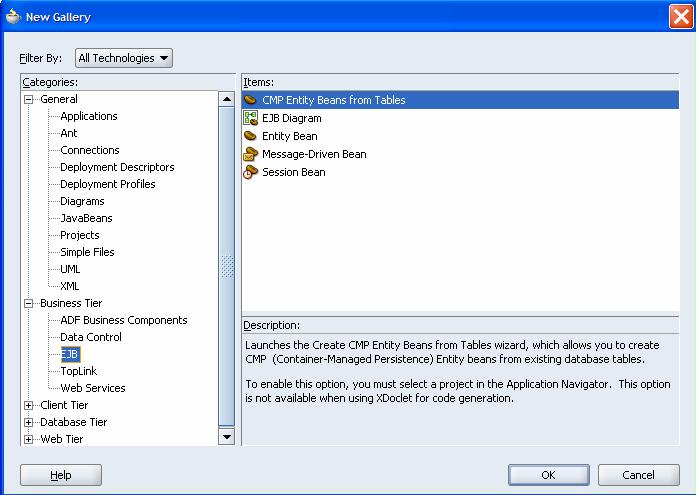Select Applications category
696x495 pixels.
[x=89, y=116]
